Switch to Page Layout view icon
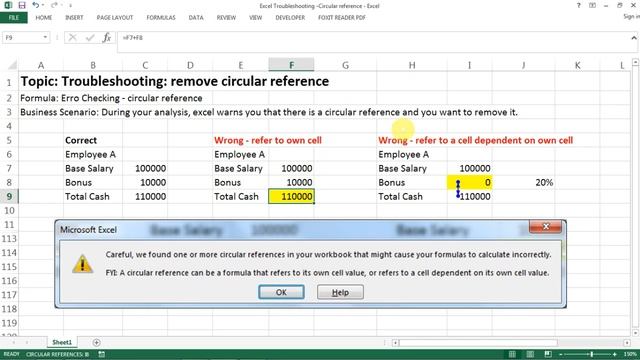Viewport: 640px width, 360px height. pyautogui.click(x=530, y=354)
